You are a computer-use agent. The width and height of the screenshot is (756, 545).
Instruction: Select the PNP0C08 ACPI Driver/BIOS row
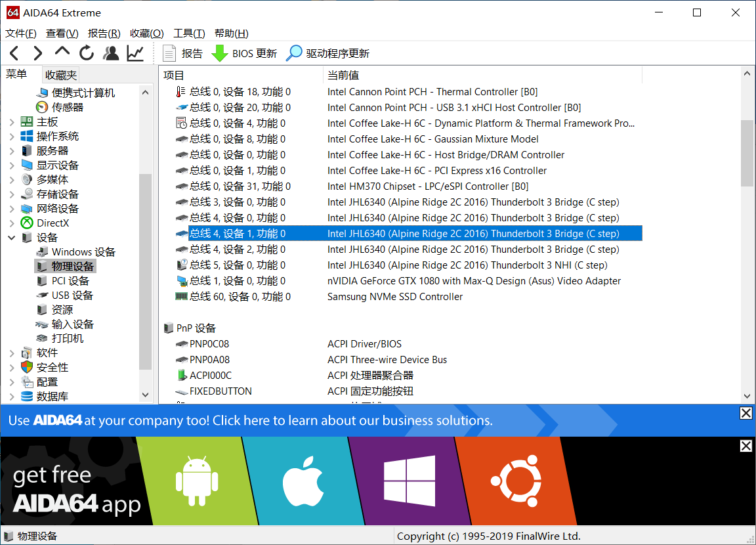click(408, 344)
